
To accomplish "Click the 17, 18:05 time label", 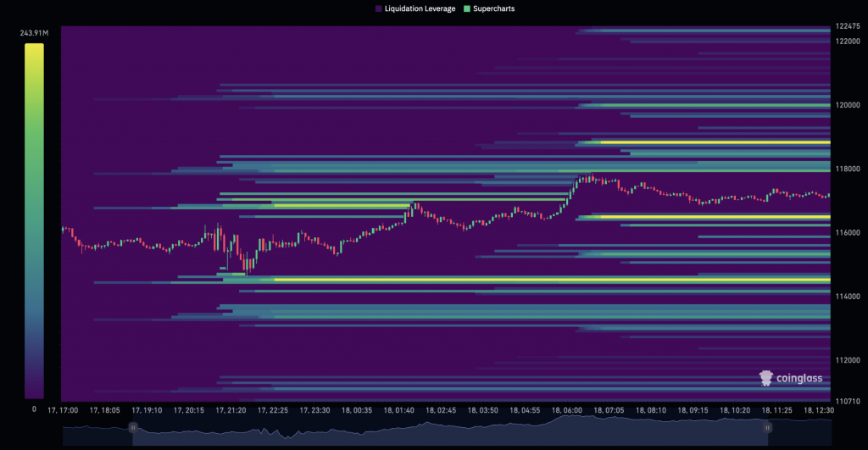I will 104,410.
